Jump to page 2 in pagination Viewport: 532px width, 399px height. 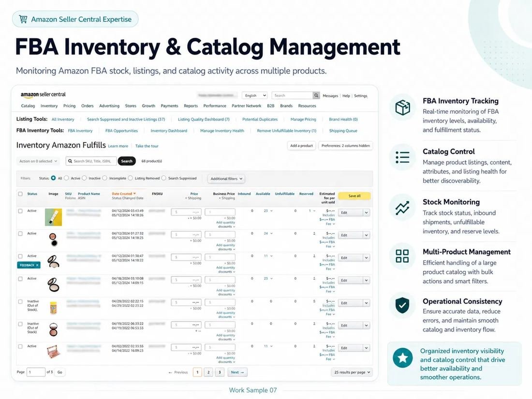(208, 372)
